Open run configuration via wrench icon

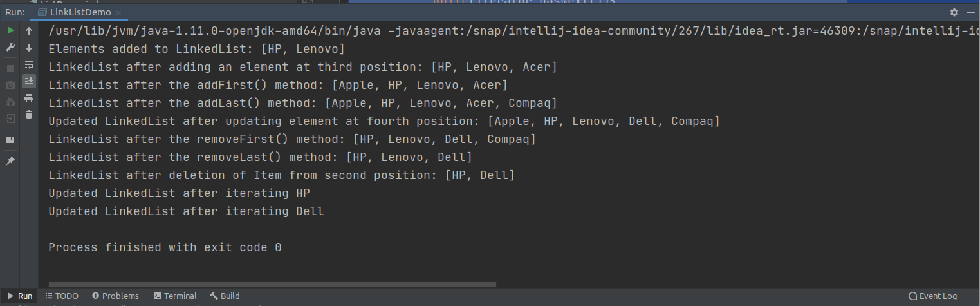coord(10,48)
